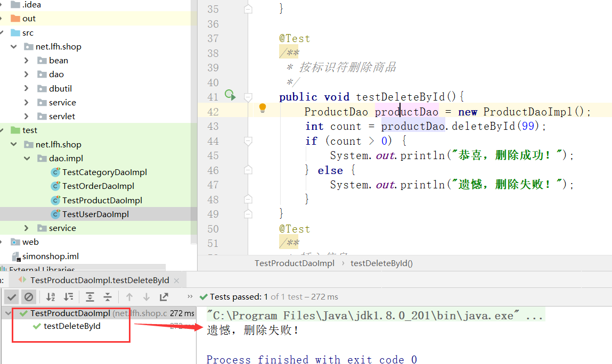Open TestCategoryDaoImpl class file
This screenshot has width=612, height=364.
pyautogui.click(x=104, y=172)
